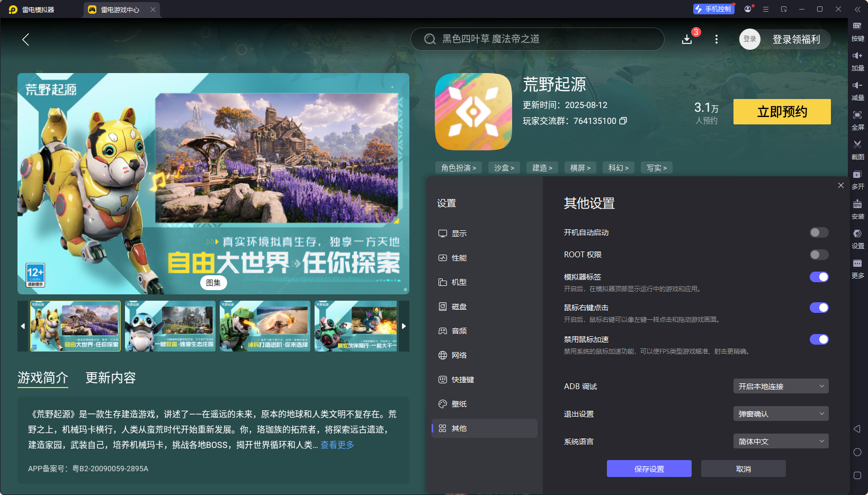The height and width of the screenshot is (495, 868).
Task: Change the 退出设置 dropdown option
Action: pyautogui.click(x=781, y=413)
